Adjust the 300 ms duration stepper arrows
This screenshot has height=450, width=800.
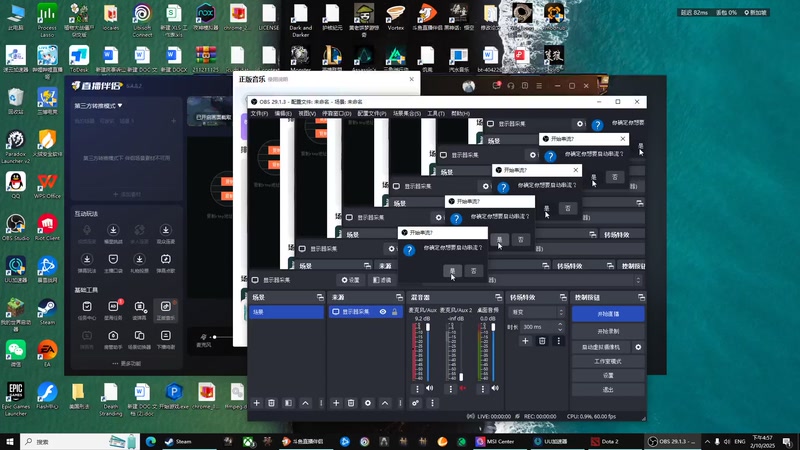(x=560, y=327)
